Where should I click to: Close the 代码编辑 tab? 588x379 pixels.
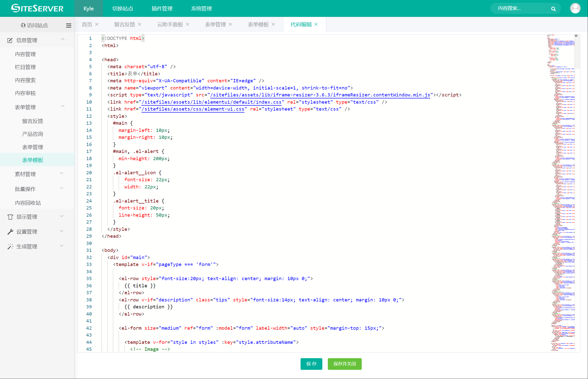click(316, 24)
